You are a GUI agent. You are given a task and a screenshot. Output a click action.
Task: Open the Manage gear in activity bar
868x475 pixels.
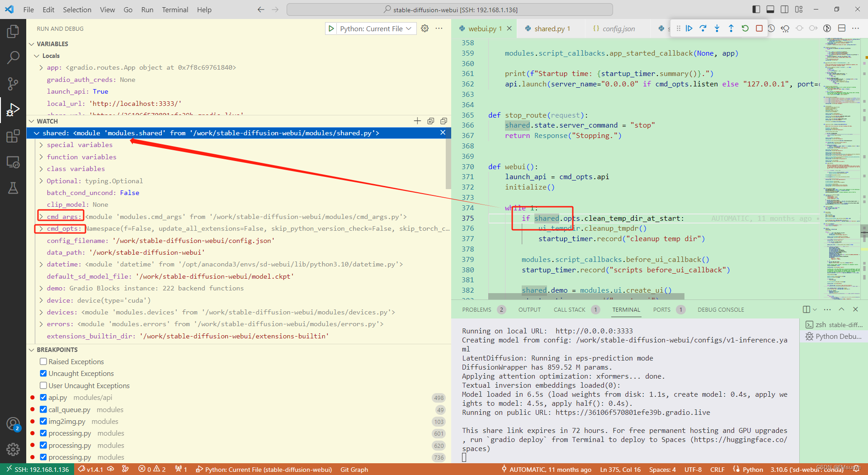click(13, 449)
